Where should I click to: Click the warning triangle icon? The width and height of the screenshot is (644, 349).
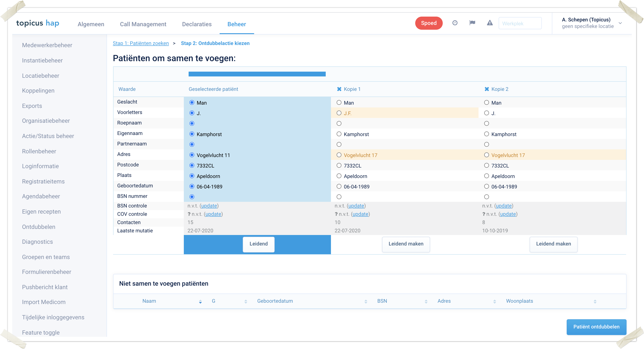click(489, 23)
